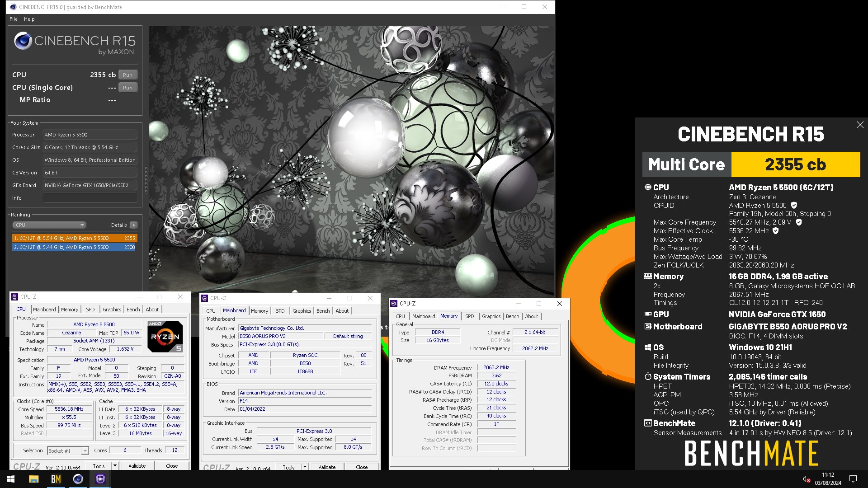868x488 pixels.
Task: Click the Cinebench R15 logo sphere
Action: (23, 41)
